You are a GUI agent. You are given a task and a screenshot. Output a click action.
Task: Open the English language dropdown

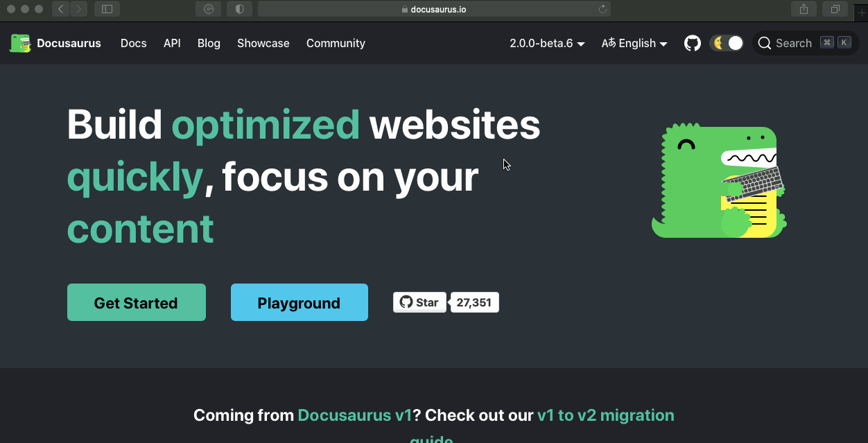[634, 43]
